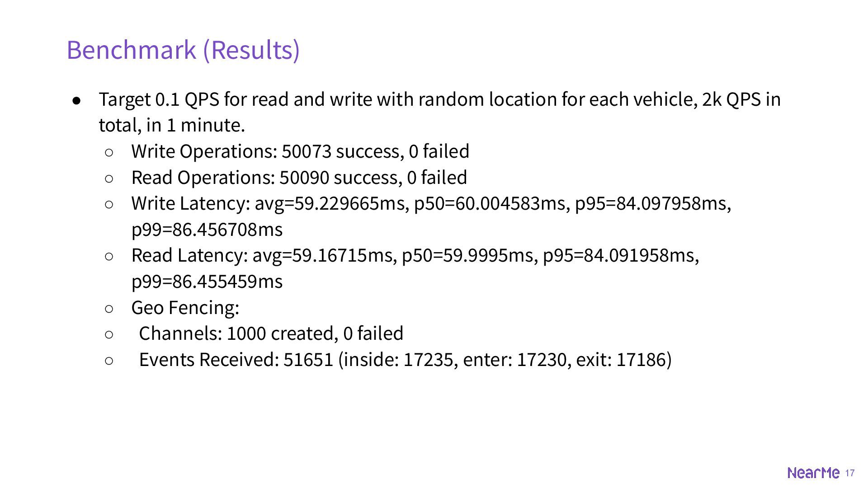Screen dimensions: 868x488
Task: Click the Target 0.1 QPS text line
Action: tap(439, 99)
